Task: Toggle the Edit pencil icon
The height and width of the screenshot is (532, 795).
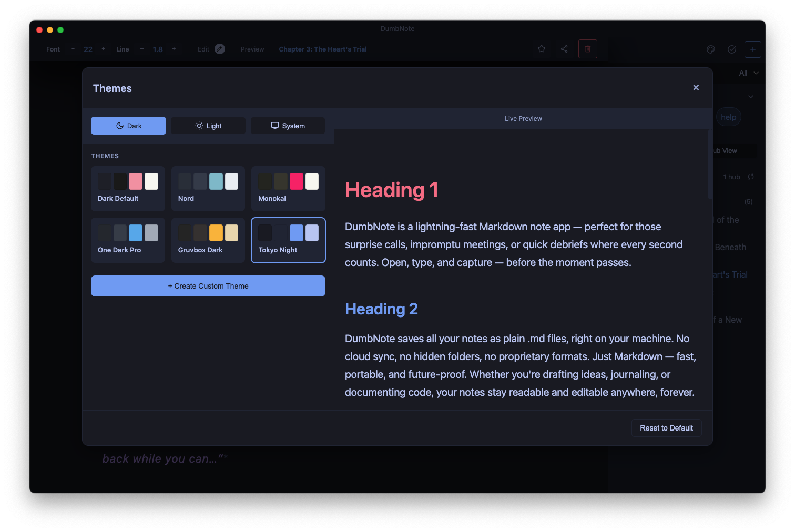Action: (220, 49)
